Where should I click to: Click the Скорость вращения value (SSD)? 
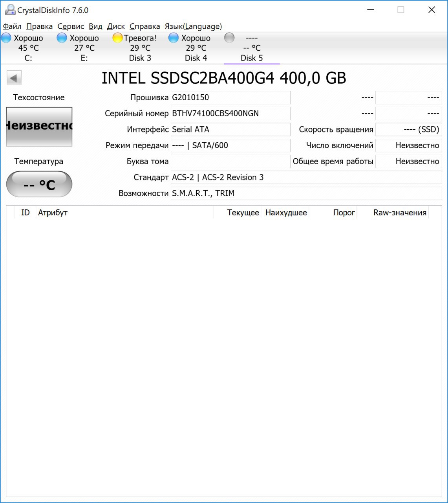(409, 129)
